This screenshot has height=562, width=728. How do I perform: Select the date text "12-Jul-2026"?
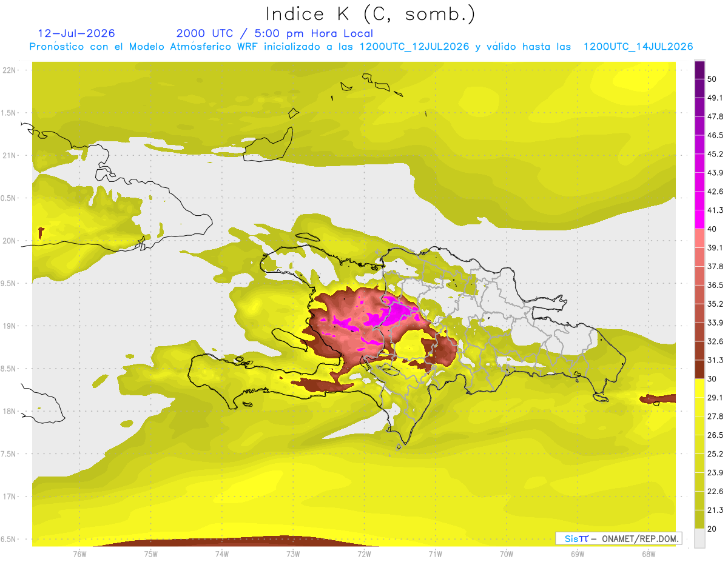[76, 33]
